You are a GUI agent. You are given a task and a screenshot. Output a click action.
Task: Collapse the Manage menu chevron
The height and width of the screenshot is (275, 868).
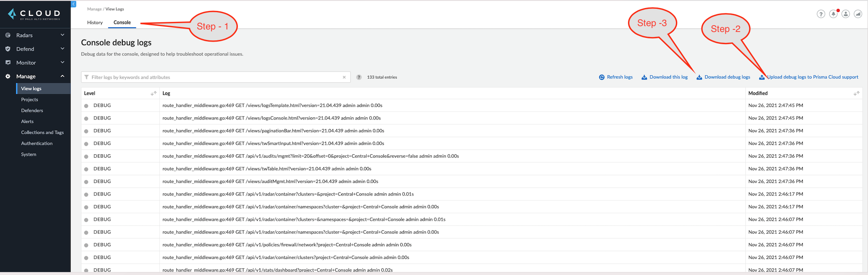pos(62,76)
